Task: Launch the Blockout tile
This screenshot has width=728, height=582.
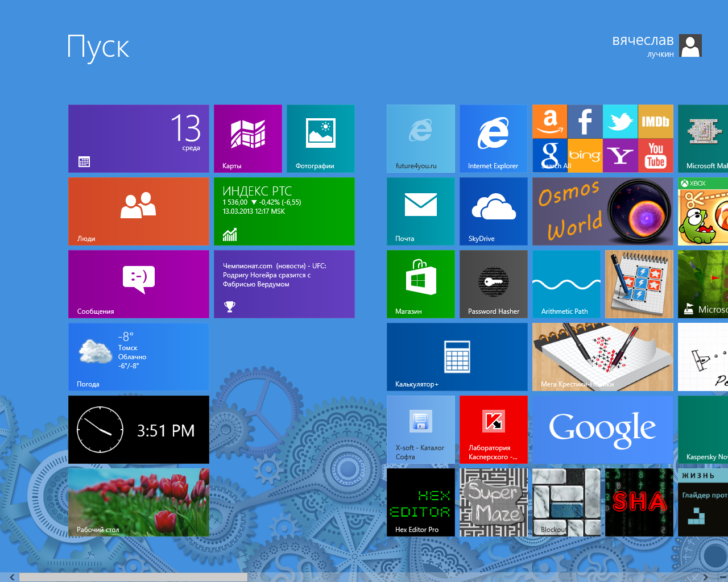Action: pos(566,502)
